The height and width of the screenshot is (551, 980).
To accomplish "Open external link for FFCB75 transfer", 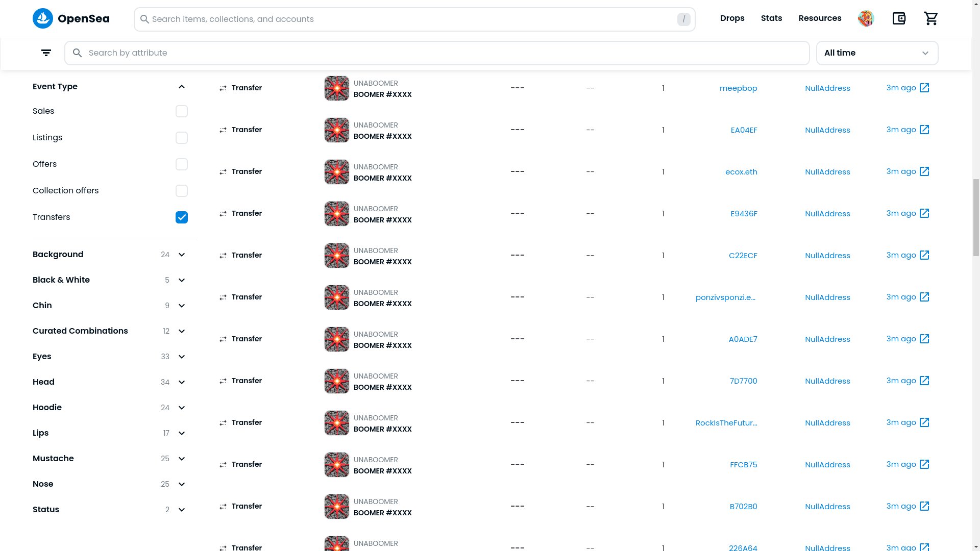I will click(924, 464).
